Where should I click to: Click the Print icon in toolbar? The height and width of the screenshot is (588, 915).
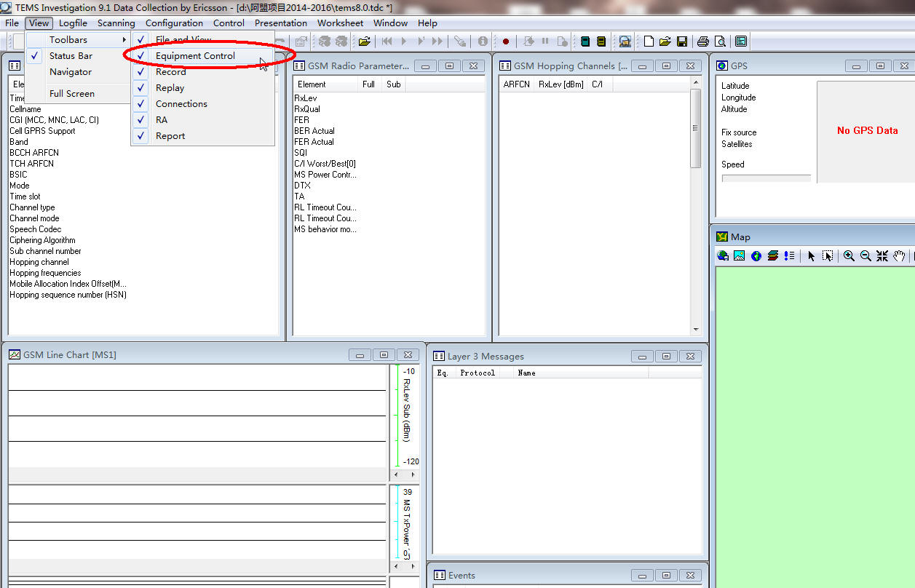703,41
